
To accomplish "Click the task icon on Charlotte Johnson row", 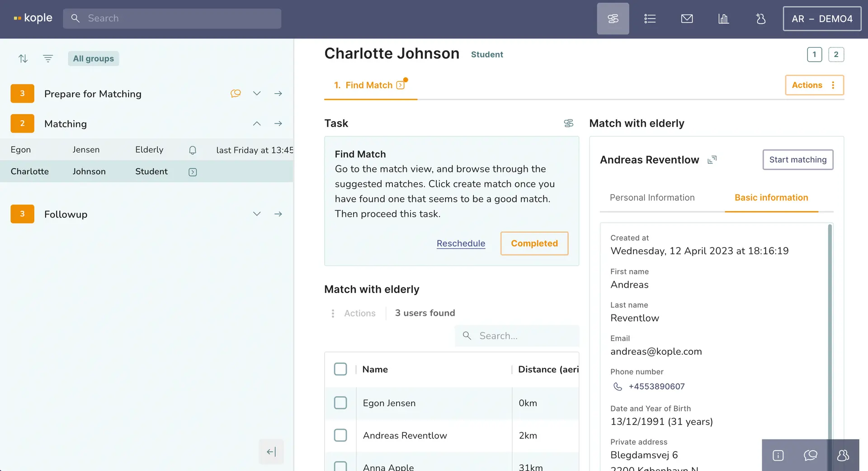I will coord(193,172).
